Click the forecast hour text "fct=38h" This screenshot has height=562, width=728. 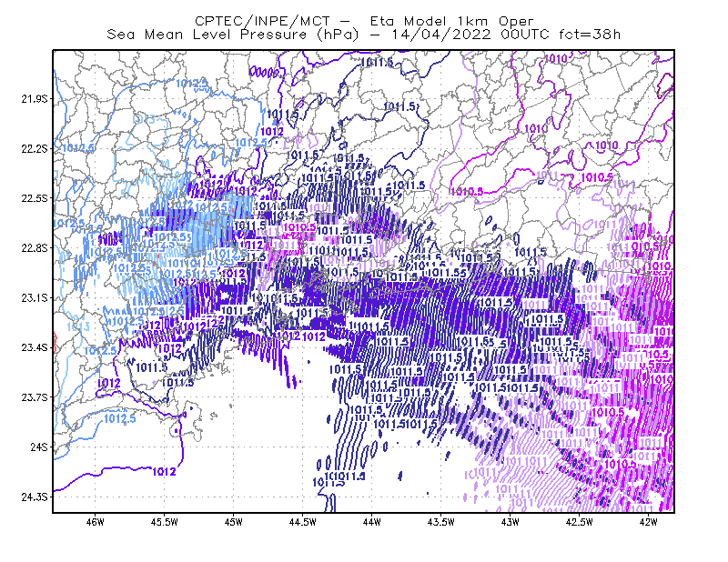[x=590, y=35]
